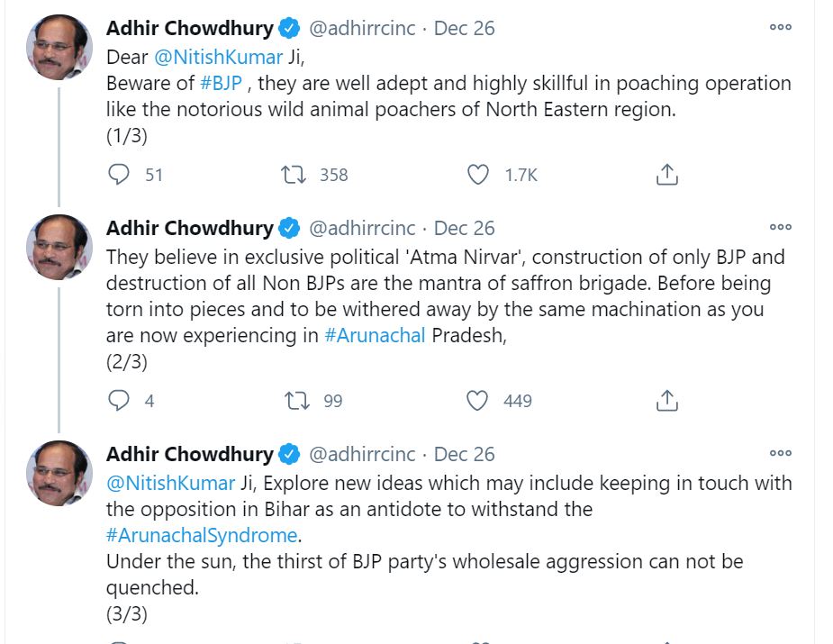Share the second tweet (2/3)

[666, 401]
